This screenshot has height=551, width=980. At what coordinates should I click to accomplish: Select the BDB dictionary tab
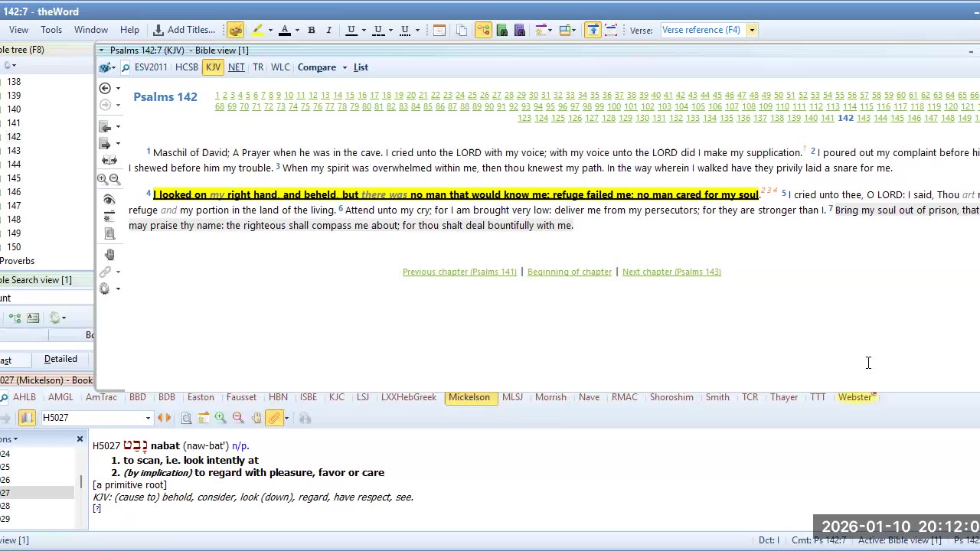click(x=167, y=397)
